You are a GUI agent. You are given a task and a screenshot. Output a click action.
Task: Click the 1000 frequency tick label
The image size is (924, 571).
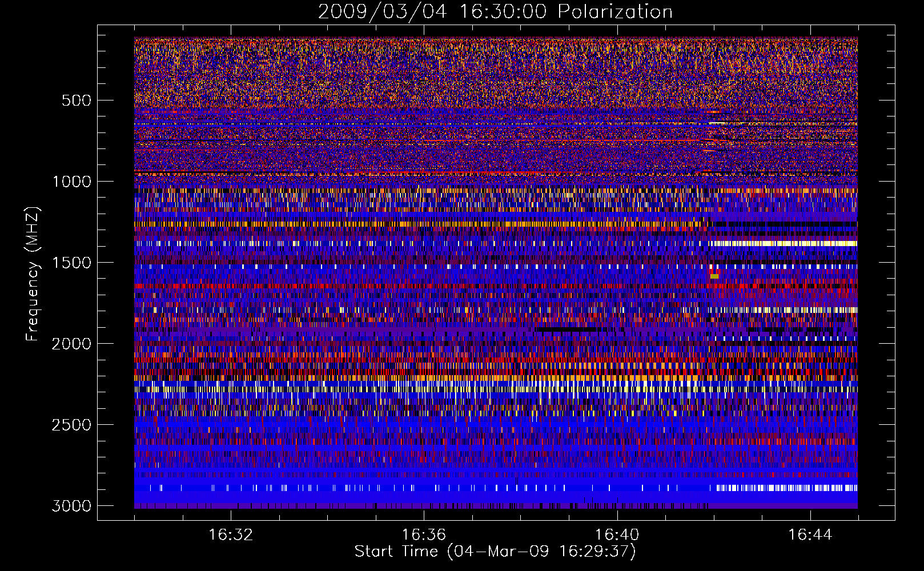71,182
